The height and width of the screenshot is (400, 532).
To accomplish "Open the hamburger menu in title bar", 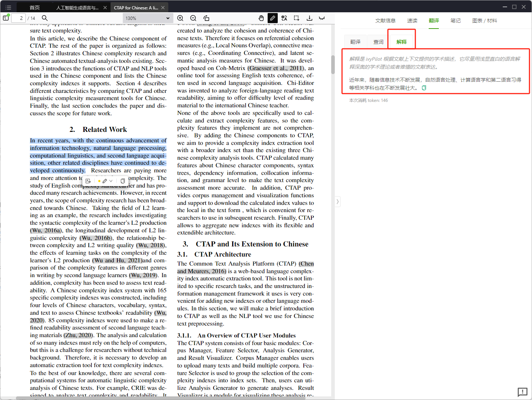I will pyautogui.click(x=8, y=7).
